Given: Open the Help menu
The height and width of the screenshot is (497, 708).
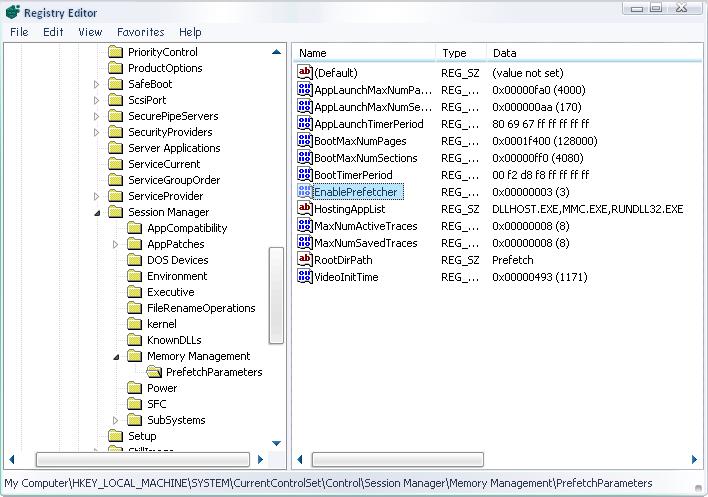Looking at the screenshot, I should [190, 32].
